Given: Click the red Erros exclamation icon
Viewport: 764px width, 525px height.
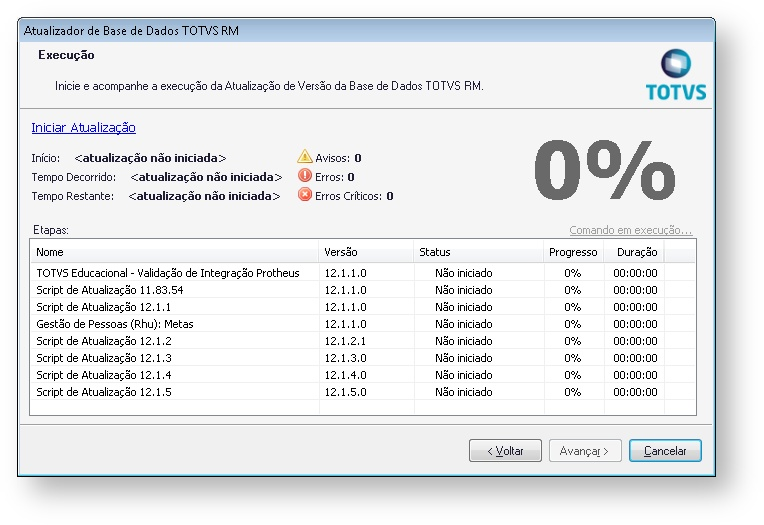Looking at the screenshot, I should click(x=305, y=175).
